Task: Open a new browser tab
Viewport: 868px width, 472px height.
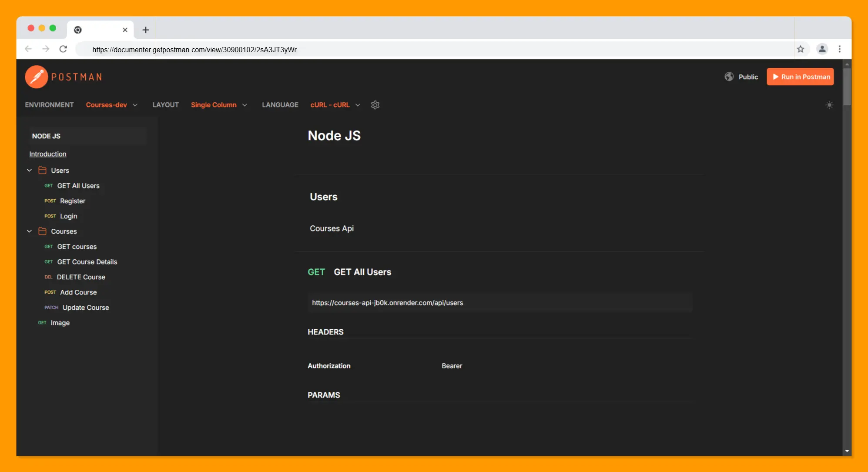Action: click(x=146, y=30)
